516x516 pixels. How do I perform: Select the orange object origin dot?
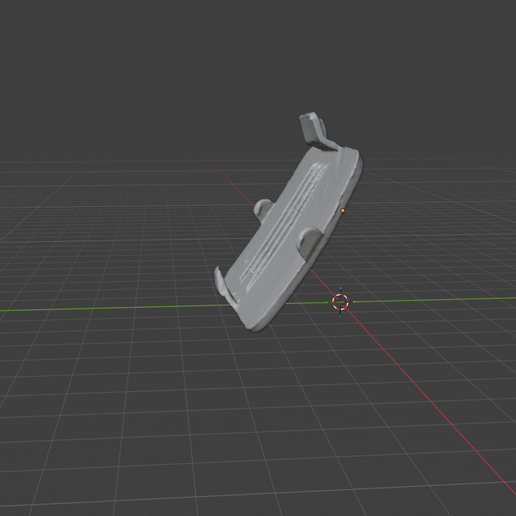point(343,211)
